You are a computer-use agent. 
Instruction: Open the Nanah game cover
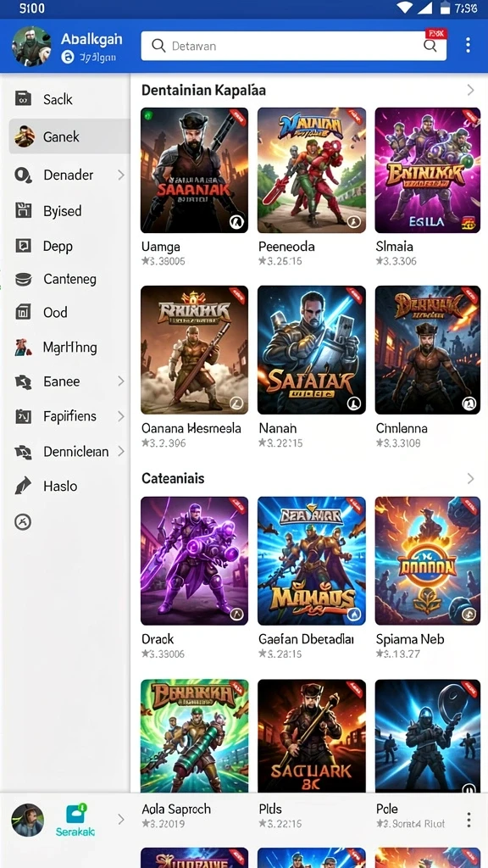[x=312, y=350]
